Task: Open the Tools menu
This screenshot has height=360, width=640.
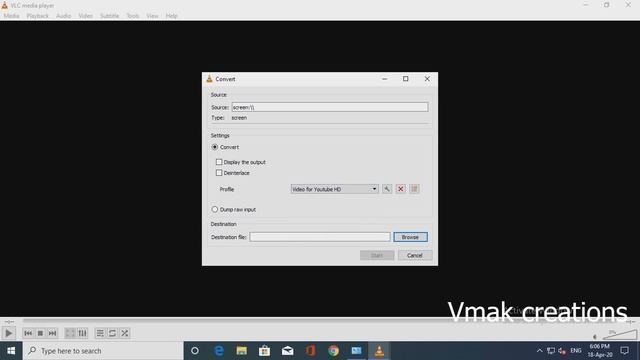Action: (x=132, y=16)
